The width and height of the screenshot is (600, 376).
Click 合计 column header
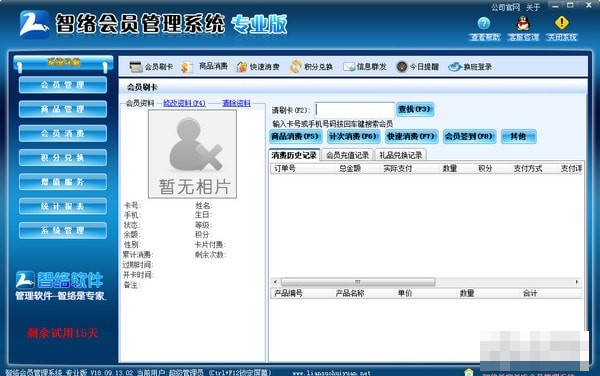[x=530, y=293]
